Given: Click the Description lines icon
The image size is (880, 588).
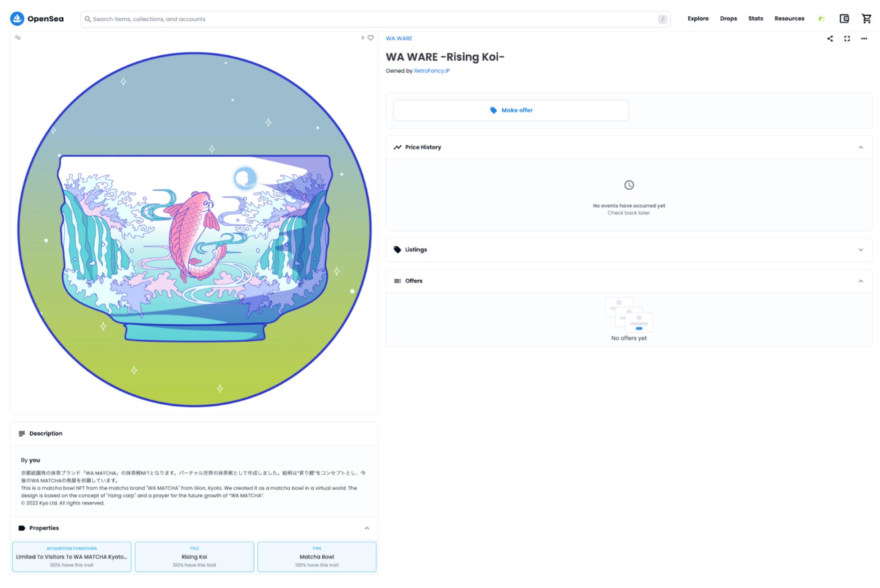Looking at the screenshot, I should (x=22, y=434).
